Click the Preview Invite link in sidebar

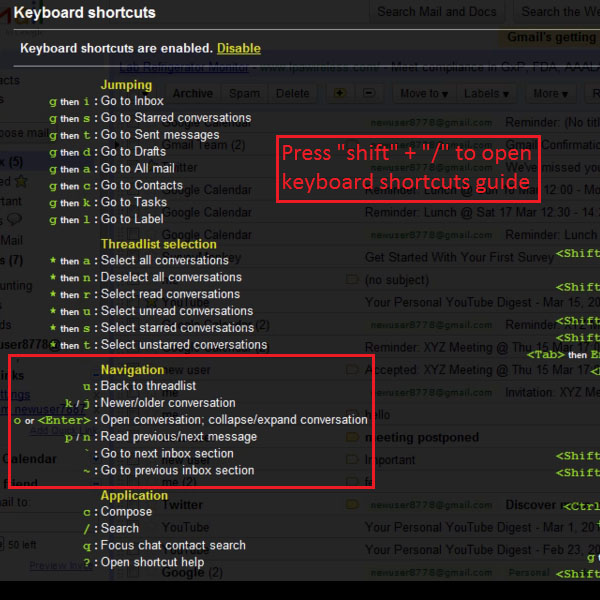(x=61, y=565)
